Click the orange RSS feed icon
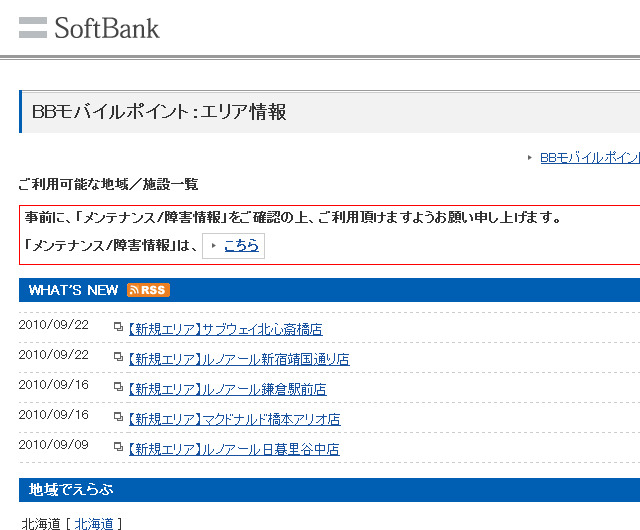The height and width of the screenshot is (530, 640). coord(148,290)
